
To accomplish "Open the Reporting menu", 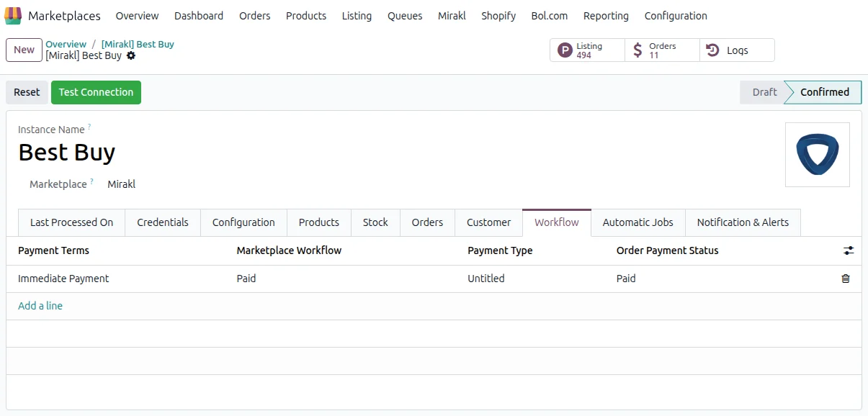I will tap(606, 16).
